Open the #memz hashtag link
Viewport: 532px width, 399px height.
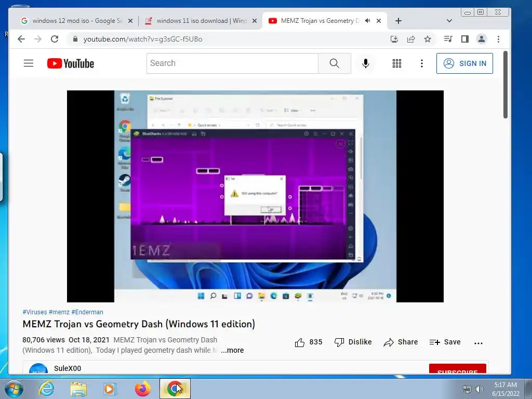[59, 312]
